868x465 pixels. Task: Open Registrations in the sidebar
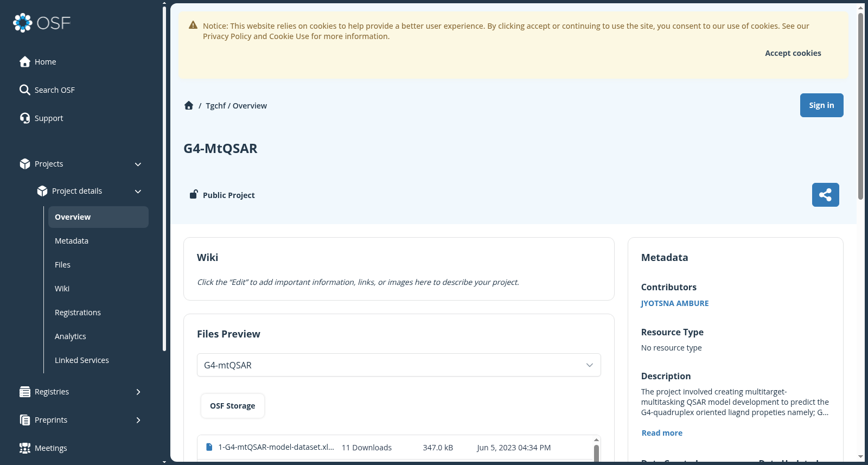pos(78,313)
